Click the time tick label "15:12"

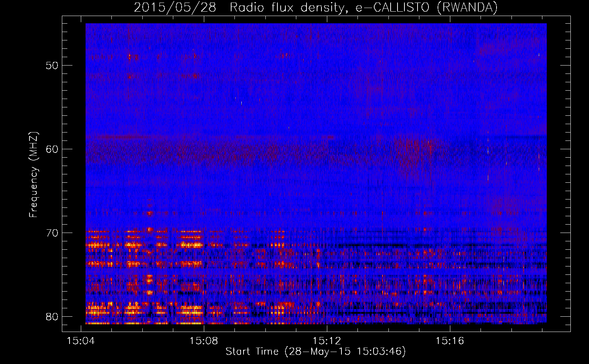327,341
